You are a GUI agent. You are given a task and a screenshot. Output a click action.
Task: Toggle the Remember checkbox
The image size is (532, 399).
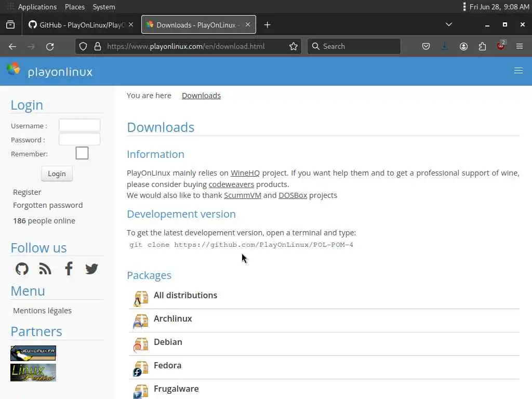[x=82, y=153]
